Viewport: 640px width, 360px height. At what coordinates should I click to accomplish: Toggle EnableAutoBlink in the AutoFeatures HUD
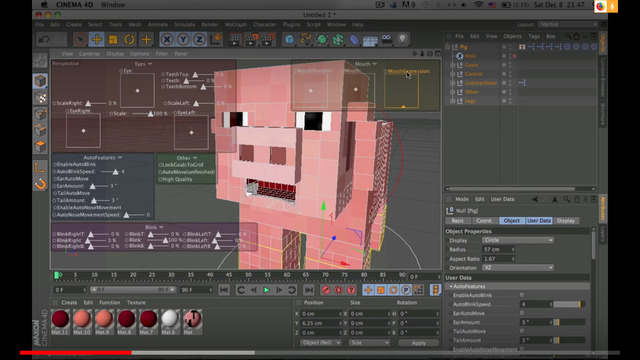[75, 164]
